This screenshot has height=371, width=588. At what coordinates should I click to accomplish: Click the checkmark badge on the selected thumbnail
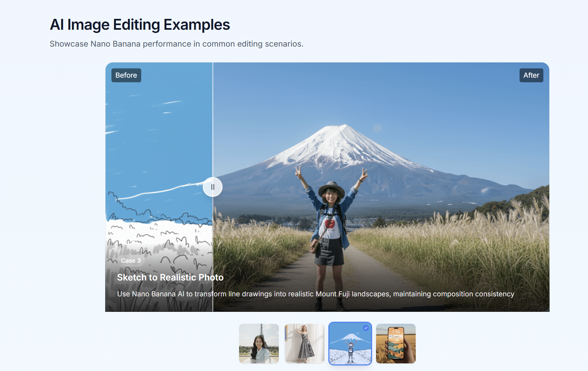tap(366, 328)
